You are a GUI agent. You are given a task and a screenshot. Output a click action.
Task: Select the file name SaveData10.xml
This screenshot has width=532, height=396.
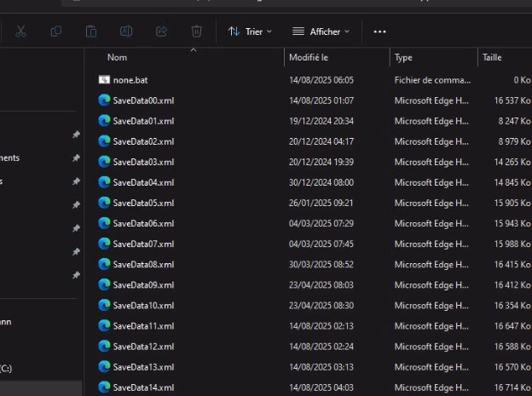pos(143,306)
